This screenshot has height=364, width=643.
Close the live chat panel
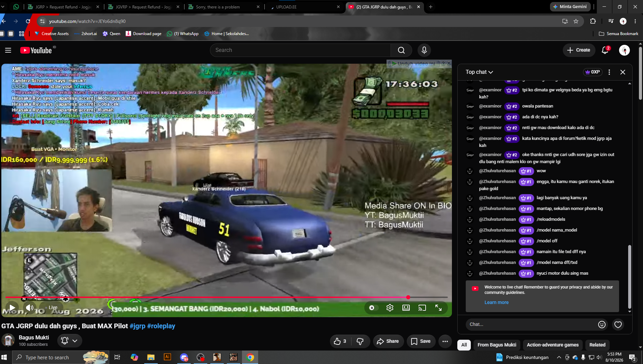tap(622, 72)
